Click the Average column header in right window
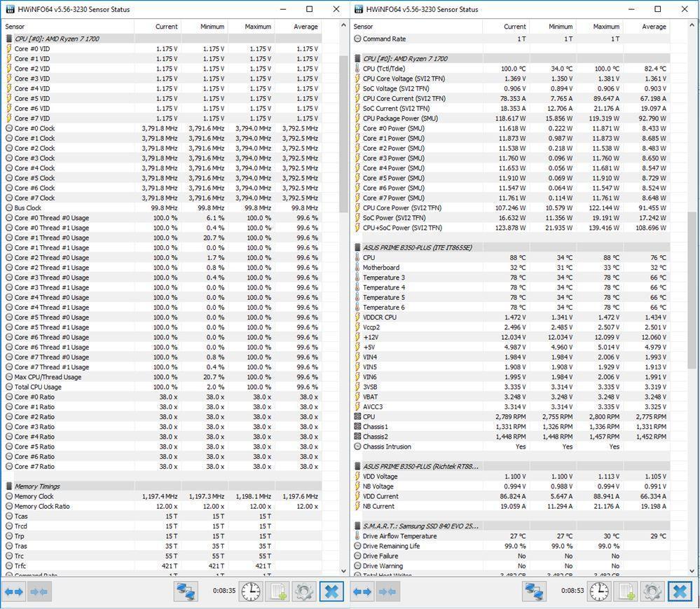This screenshot has width=700, height=609. click(653, 27)
